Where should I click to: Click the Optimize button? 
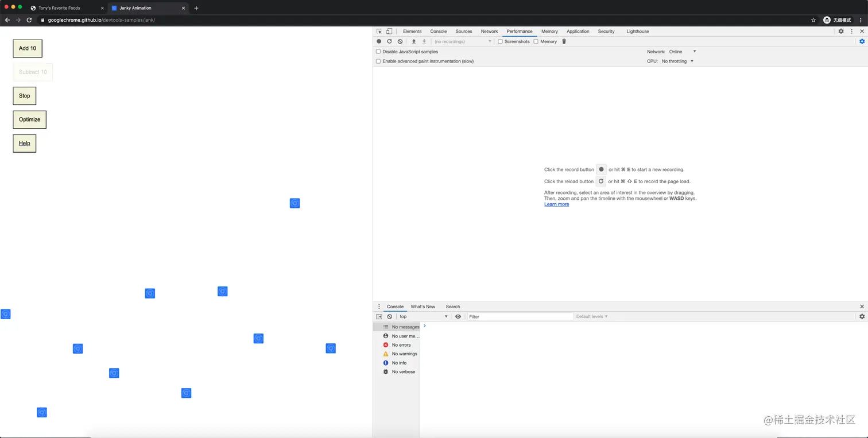coord(30,119)
